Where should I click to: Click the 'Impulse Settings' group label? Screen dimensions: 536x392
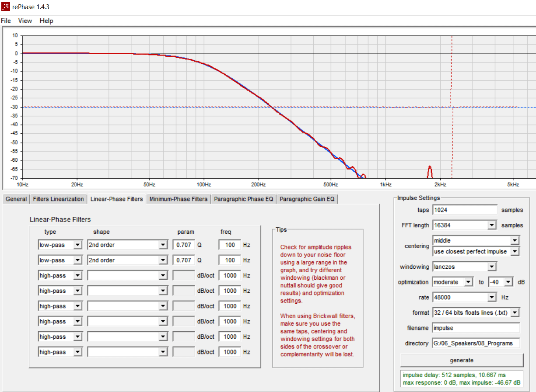(x=419, y=198)
